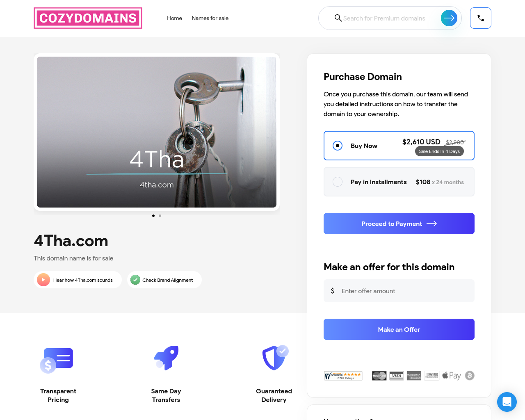Click the Make an Offer button

click(x=399, y=329)
